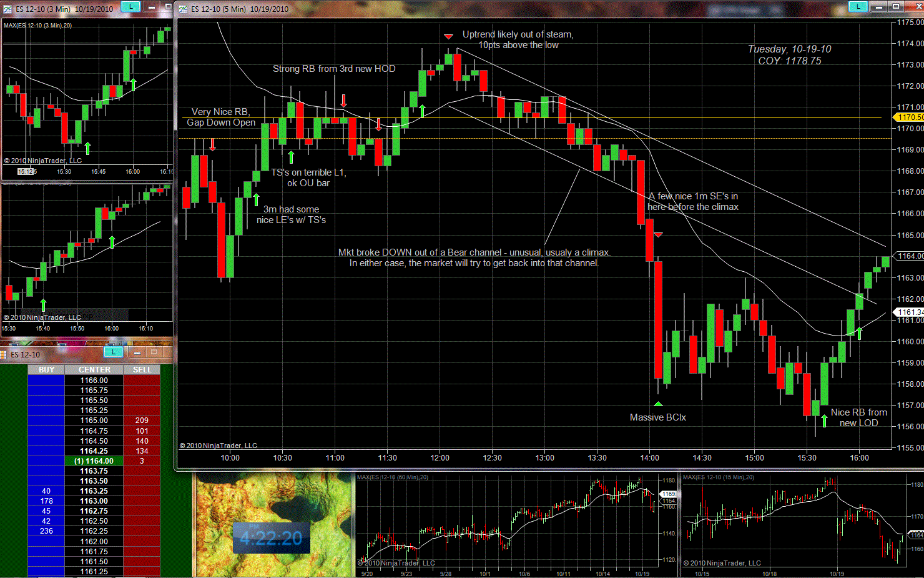Click the green up arrow near Nice RB from new LOD
924x578 pixels.
coord(824,421)
